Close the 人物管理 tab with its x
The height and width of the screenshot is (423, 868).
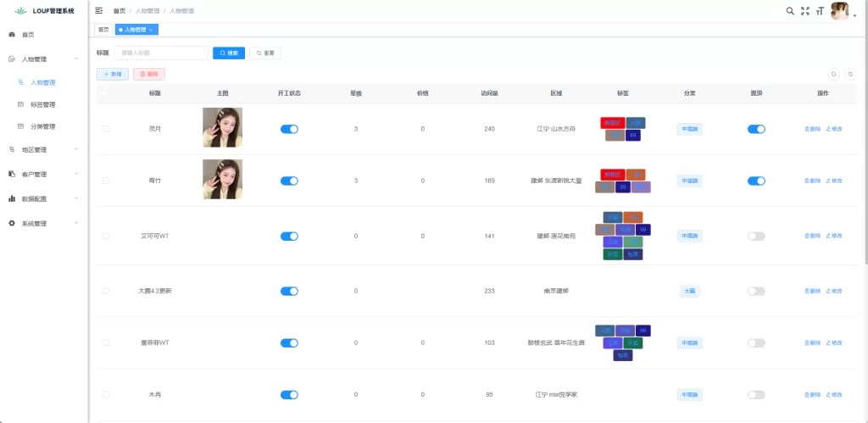(x=151, y=30)
